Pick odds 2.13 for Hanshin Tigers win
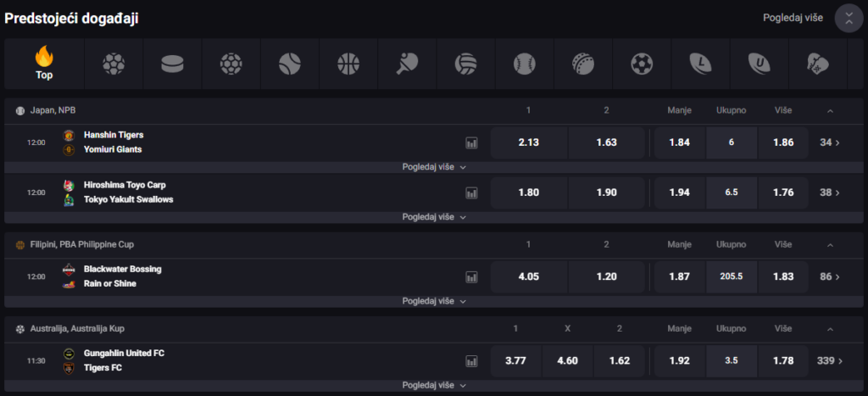The width and height of the screenshot is (868, 396). [529, 143]
